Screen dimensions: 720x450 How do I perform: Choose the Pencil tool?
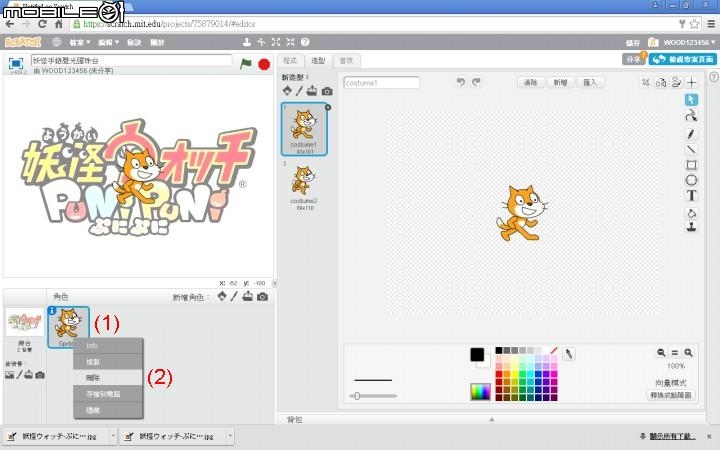pyautogui.click(x=691, y=134)
